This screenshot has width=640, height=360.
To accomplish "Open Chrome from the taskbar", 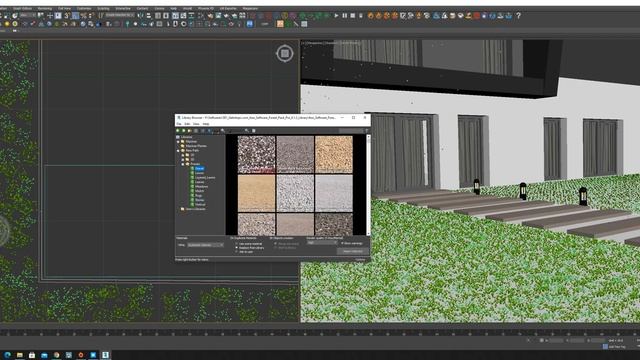I will (x=56, y=355).
